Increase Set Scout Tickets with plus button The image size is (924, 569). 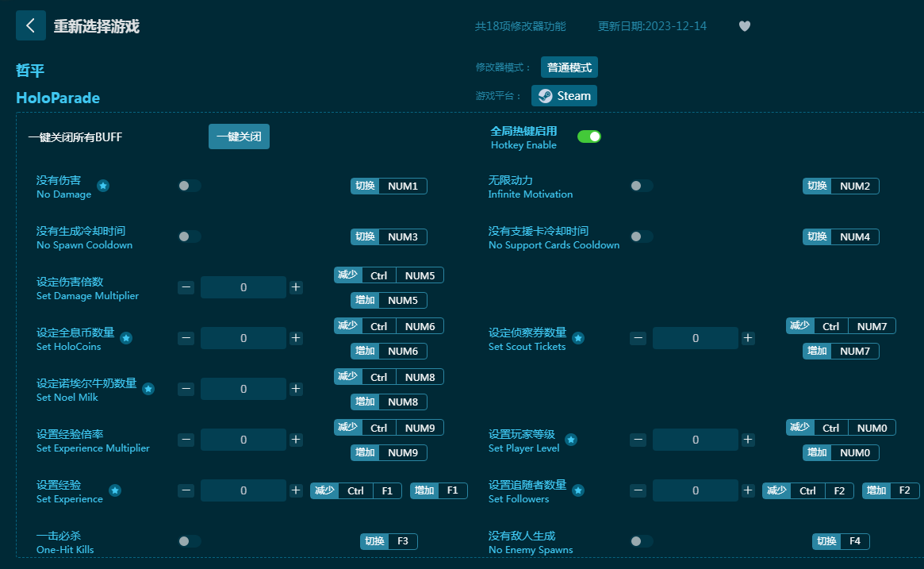coord(748,338)
